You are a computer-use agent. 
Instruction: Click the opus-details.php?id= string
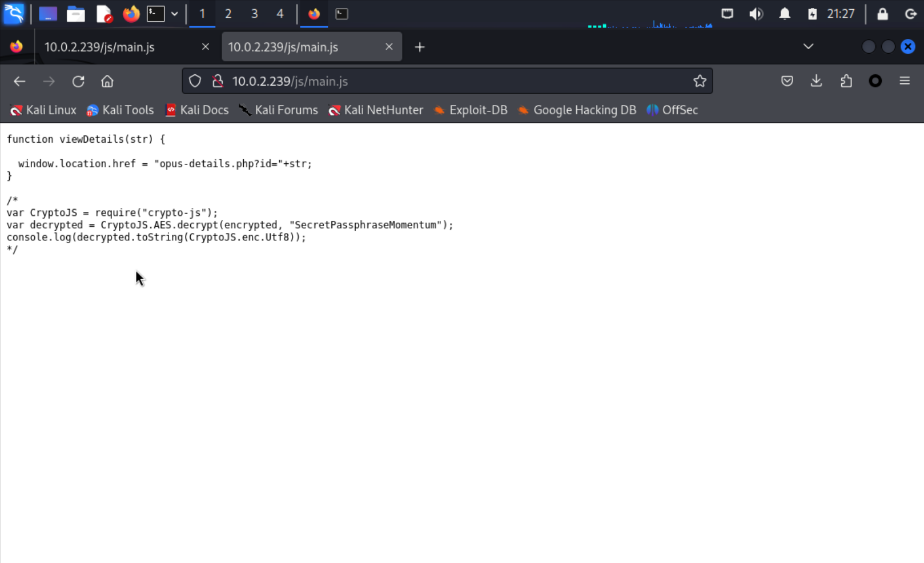point(219,164)
